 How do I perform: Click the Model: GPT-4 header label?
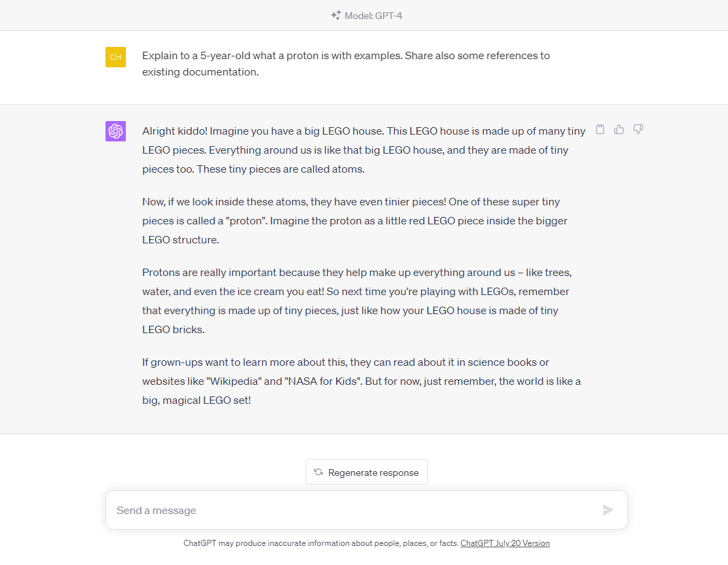[x=374, y=16]
